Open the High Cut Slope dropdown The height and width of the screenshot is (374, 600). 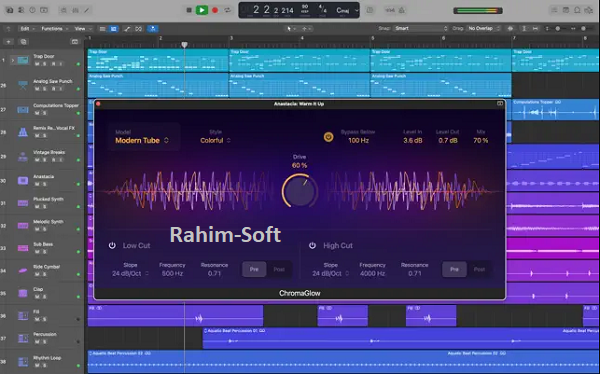331,274
